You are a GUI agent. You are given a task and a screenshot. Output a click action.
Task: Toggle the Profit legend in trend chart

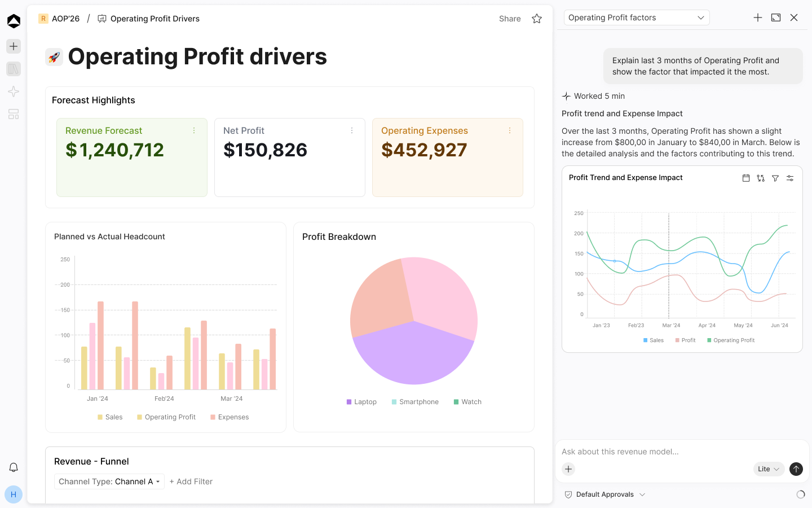(x=685, y=340)
